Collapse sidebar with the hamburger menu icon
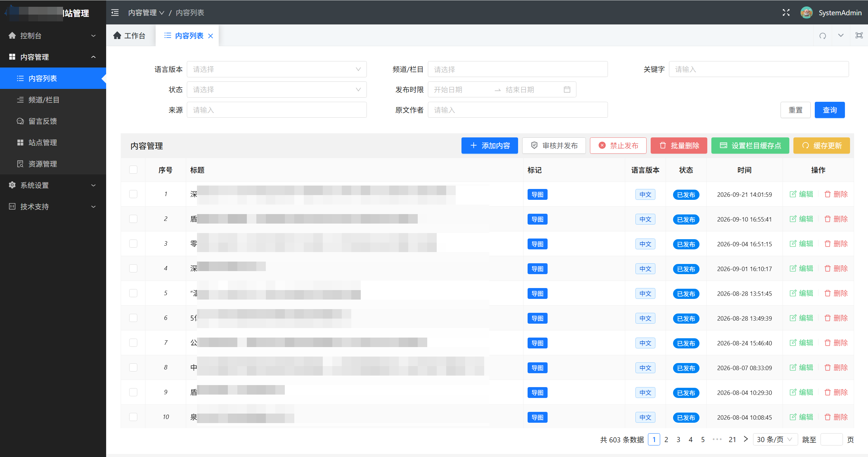The image size is (868, 457). tap(115, 13)
